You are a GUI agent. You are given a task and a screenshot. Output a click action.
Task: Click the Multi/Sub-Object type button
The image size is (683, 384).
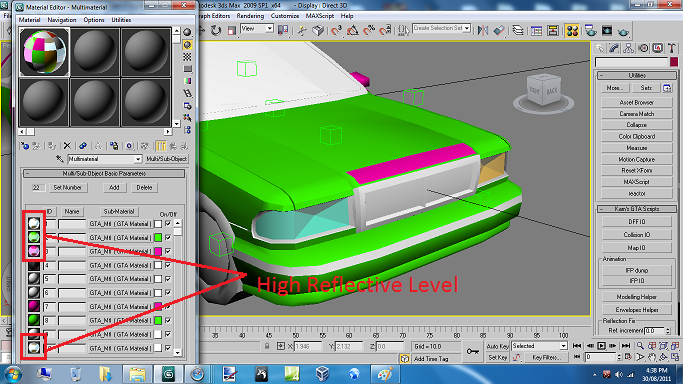166,159
